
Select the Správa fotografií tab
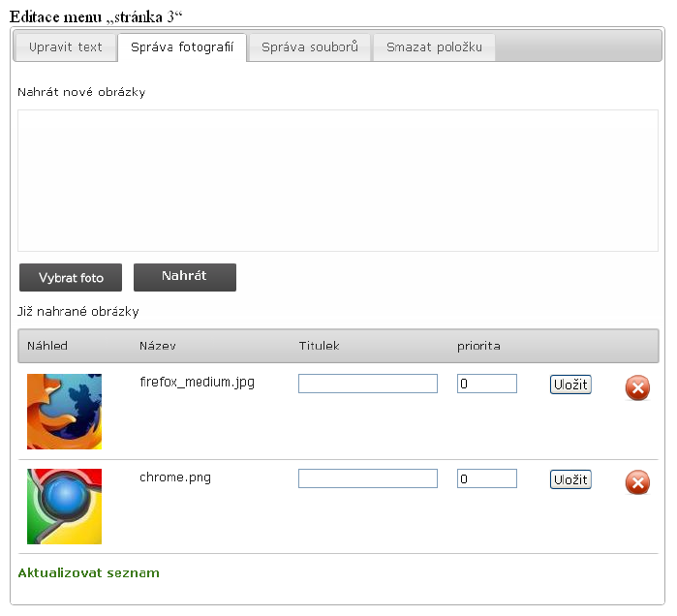(x=182, y=47)
